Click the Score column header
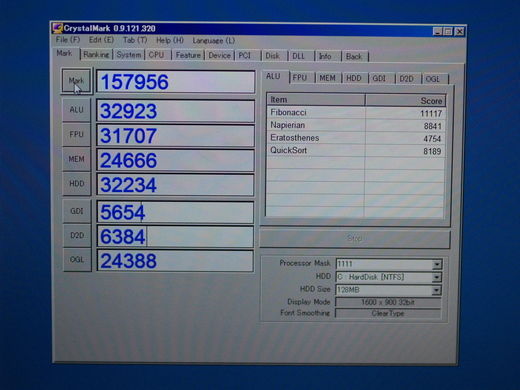This screenshot has height=390, width=520. 406,100
